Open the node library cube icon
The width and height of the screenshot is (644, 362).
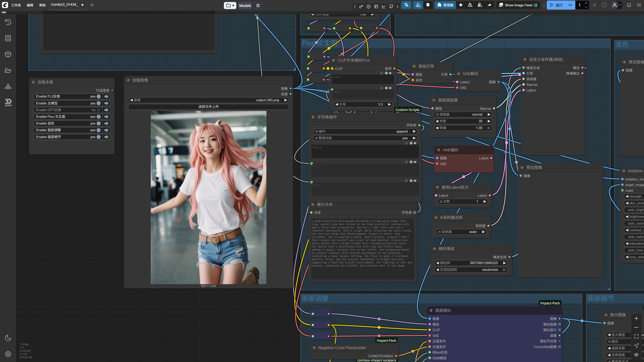8,54
